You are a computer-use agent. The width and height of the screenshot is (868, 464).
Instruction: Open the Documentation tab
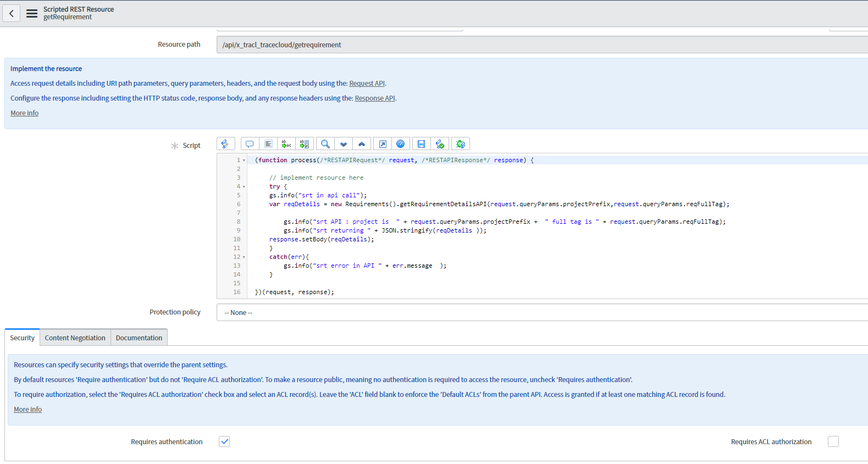pos(139,338)
